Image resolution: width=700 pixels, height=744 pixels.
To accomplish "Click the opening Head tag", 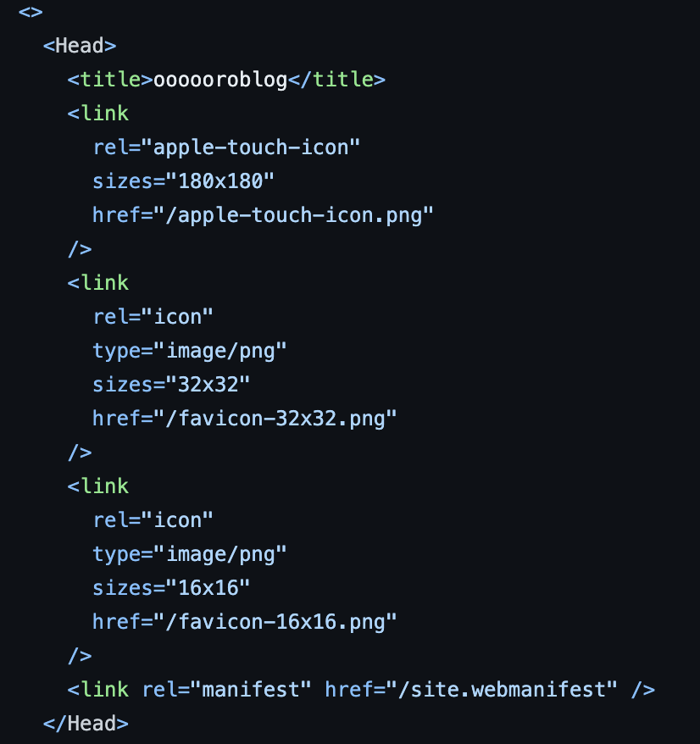I will [80, 46].
